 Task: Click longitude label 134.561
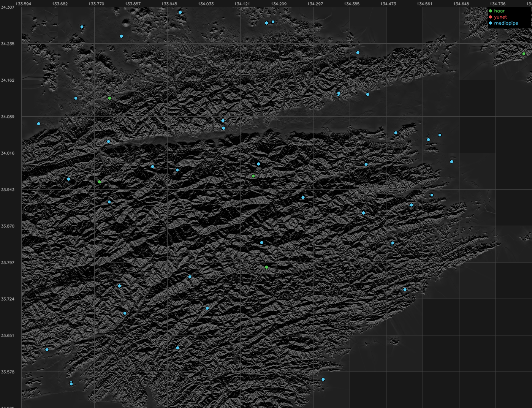(x=425, y=4)
